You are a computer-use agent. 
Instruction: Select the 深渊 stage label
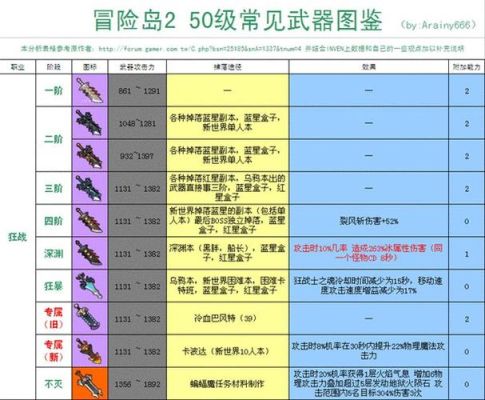coord(53,253)
